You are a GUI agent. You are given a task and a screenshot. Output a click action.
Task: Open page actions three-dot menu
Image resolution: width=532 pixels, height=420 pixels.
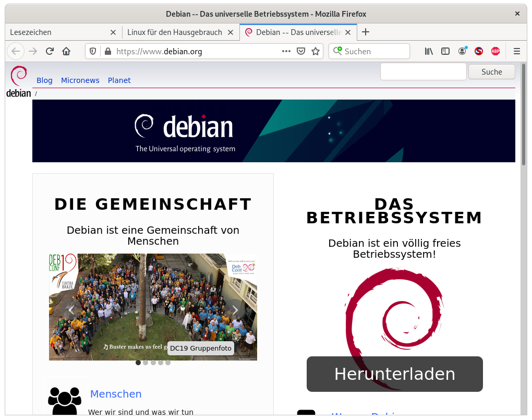[x=286, y=51]
